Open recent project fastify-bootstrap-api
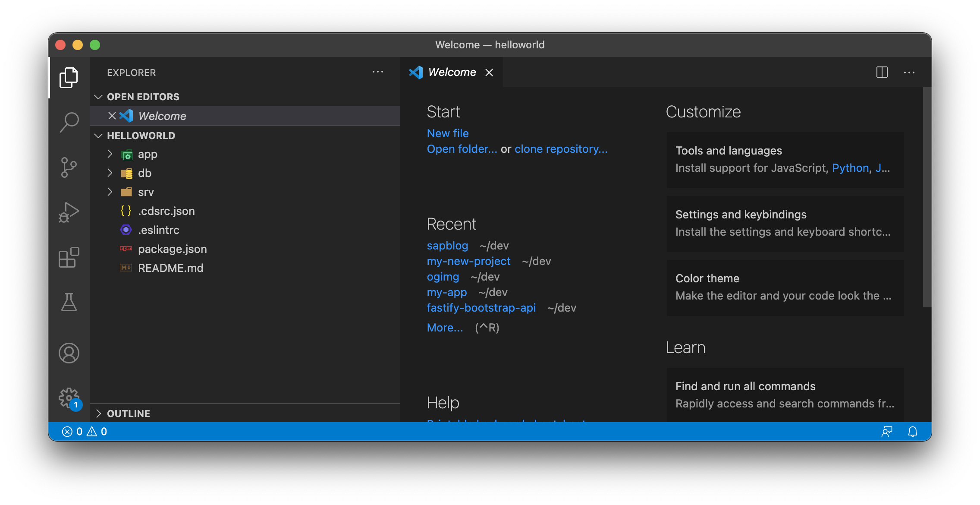Viewport: 980px width, 505px height. [481, 308]
